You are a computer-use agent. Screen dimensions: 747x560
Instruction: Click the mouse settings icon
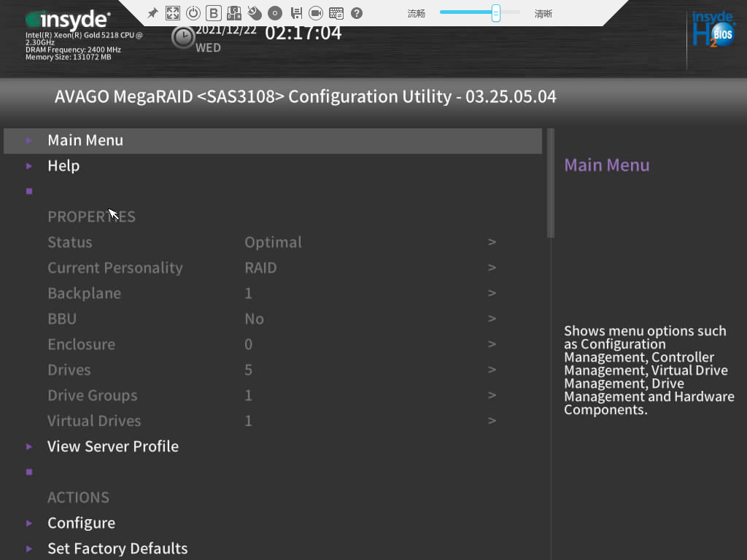click(255, 13)
